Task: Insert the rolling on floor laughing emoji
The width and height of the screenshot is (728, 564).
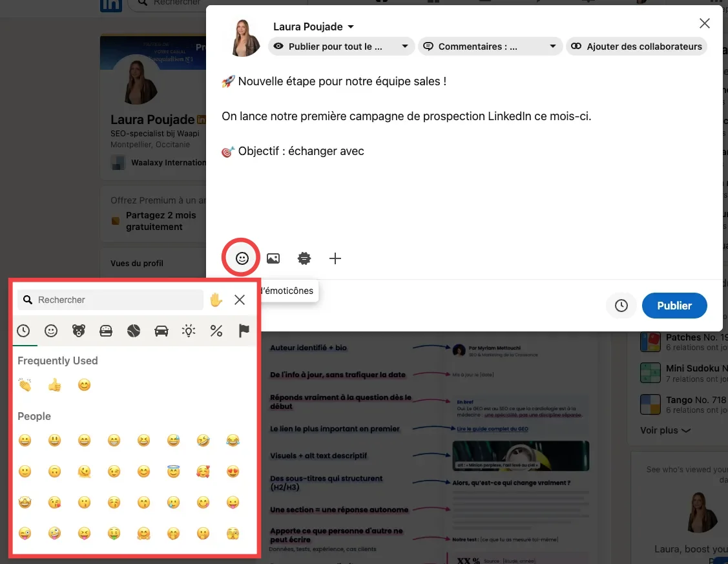Action: (203, 440)
